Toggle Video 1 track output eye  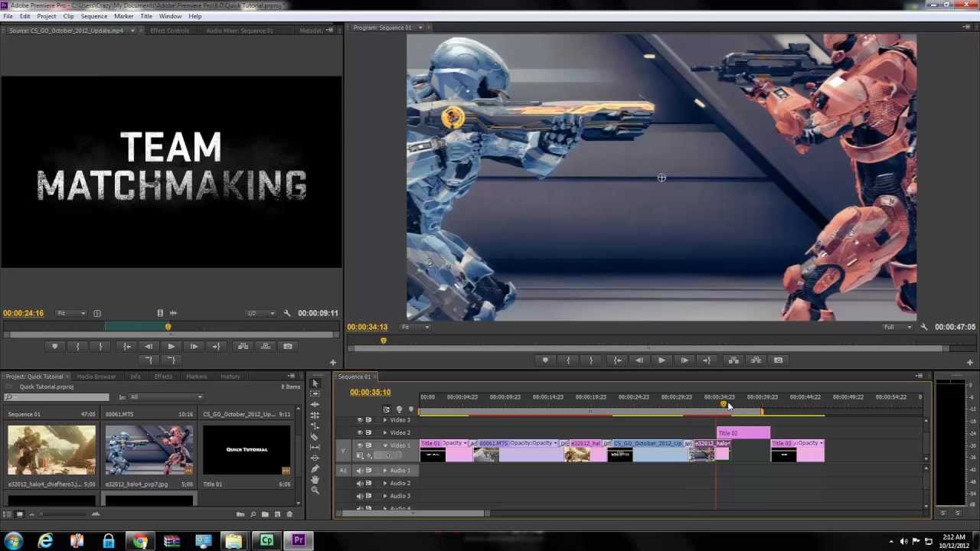click(360, 445)
